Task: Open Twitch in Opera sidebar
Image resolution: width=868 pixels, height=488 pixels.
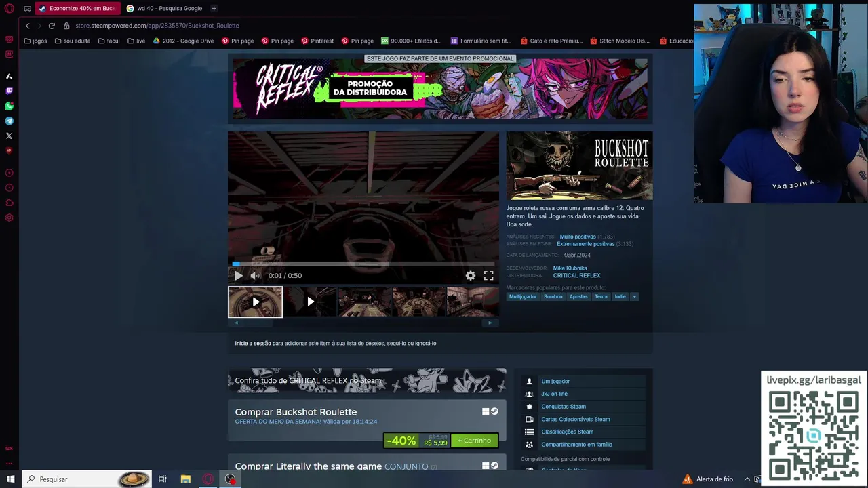Action: (9, 91)
